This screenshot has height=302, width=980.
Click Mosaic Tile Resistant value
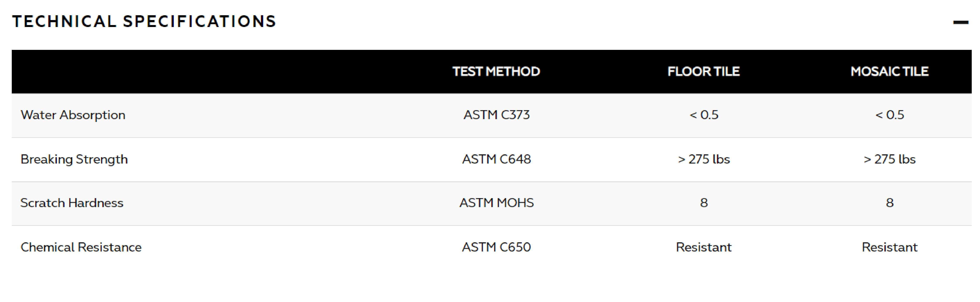click(889, 247)
